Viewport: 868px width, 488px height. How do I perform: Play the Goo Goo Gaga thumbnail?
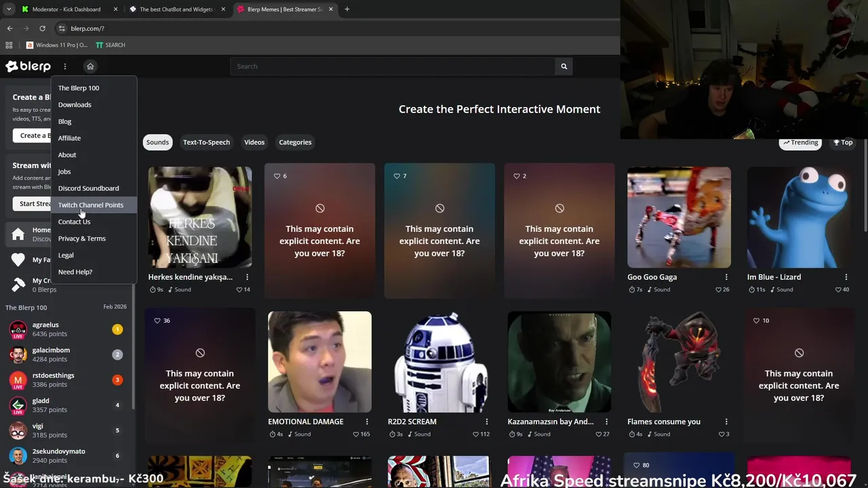point(679,218)
